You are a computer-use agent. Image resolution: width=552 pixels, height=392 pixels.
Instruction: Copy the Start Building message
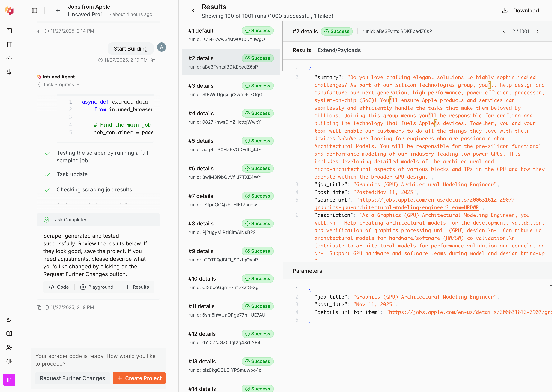(x=153, y=60)
